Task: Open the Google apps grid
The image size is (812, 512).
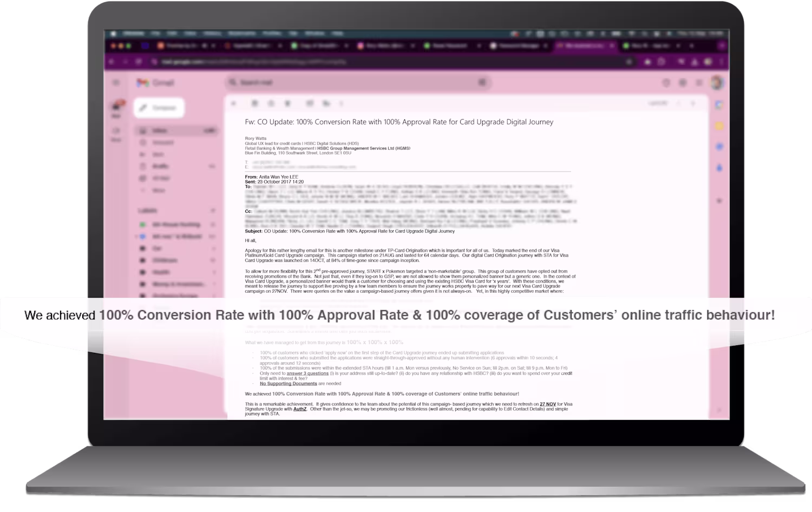Action: pyautogui.click(x=699, y=83)
